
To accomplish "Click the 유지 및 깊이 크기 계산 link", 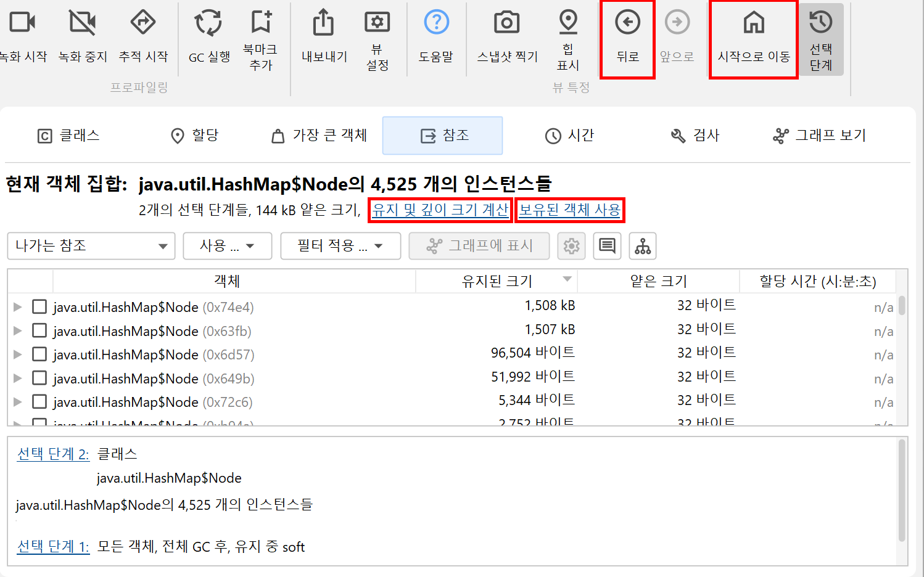I will [x=440, y=210].
